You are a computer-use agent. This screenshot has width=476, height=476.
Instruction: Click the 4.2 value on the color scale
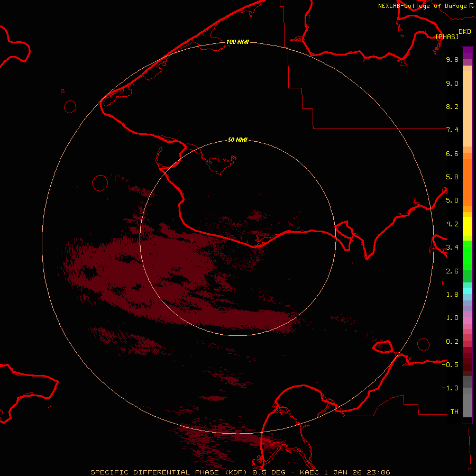452,224
